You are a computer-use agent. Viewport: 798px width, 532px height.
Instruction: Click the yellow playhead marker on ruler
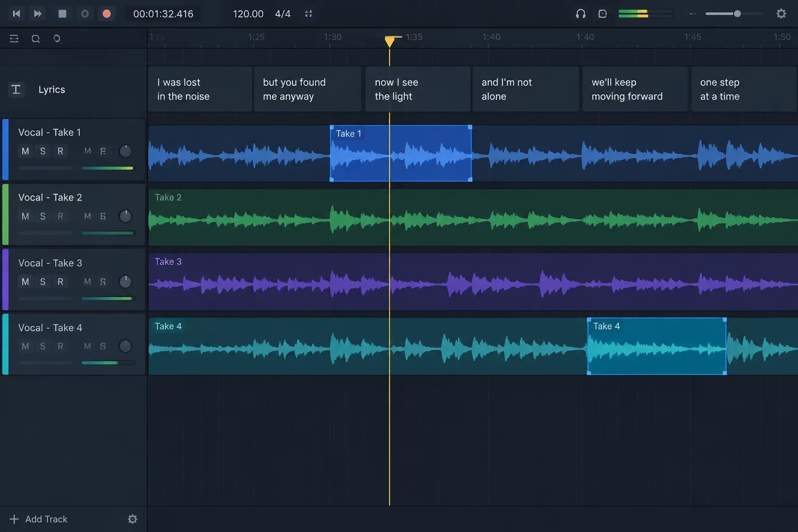click(390, 42)
